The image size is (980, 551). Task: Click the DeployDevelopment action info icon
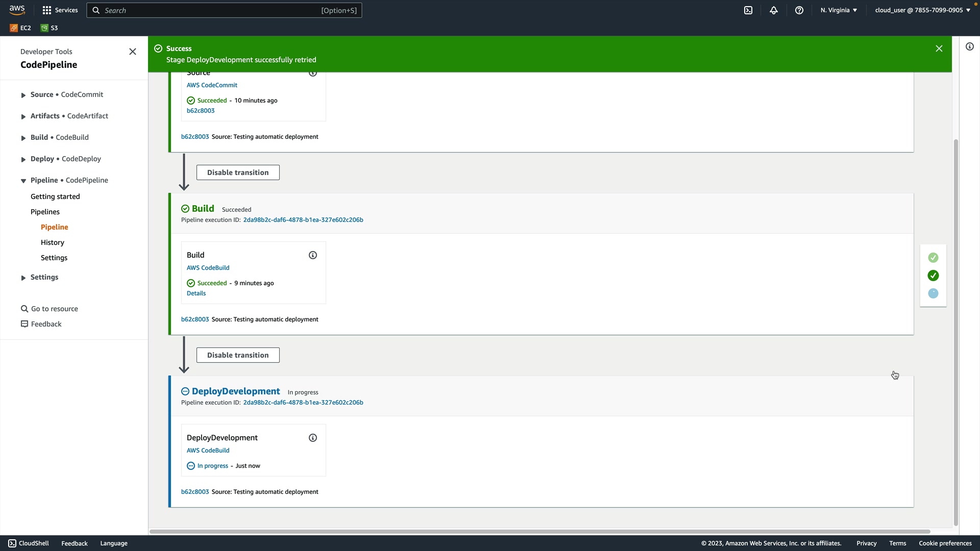[313, 438]
